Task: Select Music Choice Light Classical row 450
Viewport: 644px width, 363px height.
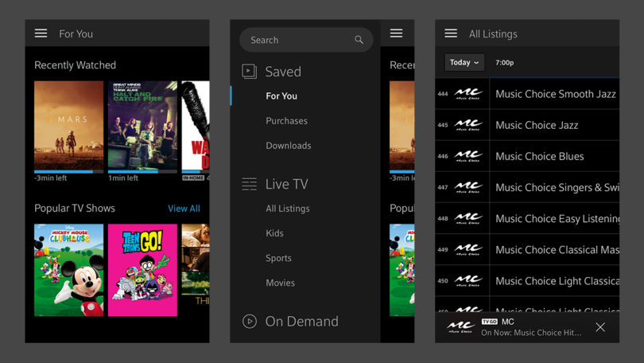Action: point(555,281)
